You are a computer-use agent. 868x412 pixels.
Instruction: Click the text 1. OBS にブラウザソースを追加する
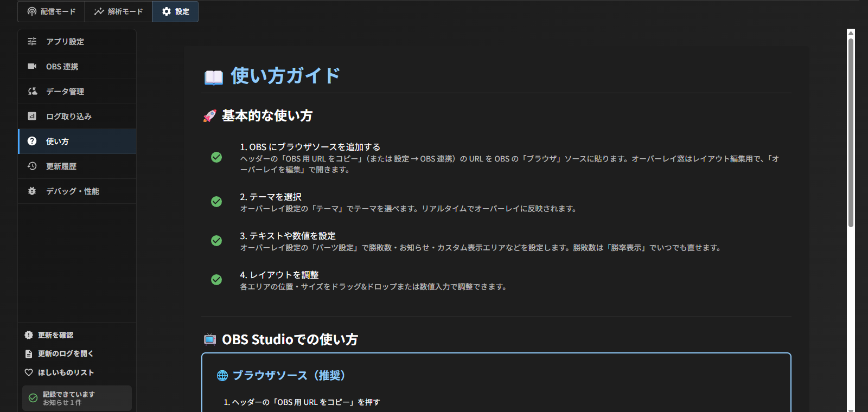click(x=310, y=147)
